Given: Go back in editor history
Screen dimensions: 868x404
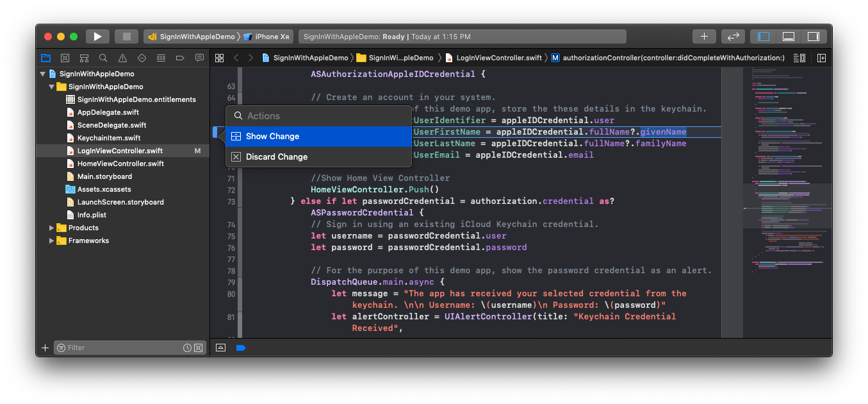Looking at the screenshot, I should pos(236,58).
